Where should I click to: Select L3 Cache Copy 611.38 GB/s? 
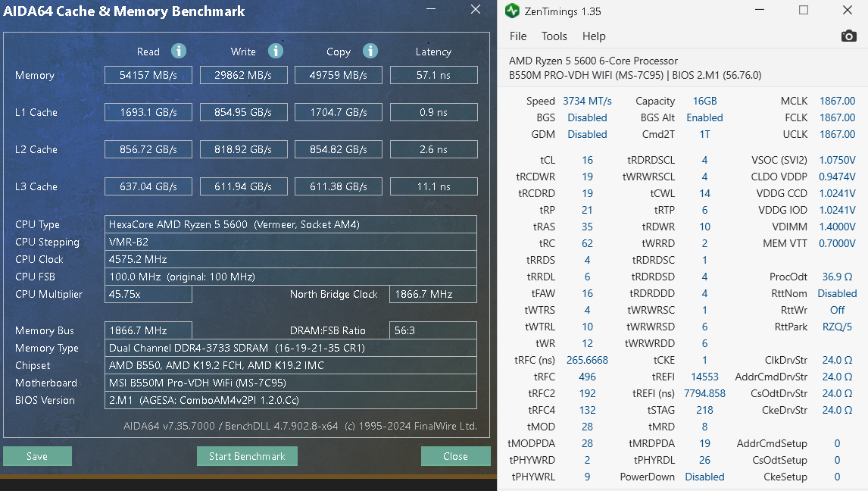(339, 186)
